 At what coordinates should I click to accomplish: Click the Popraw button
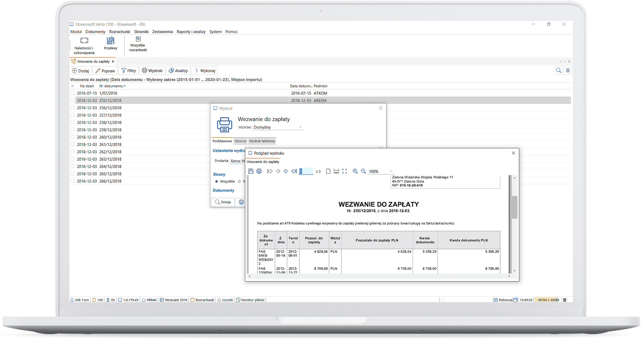(x=105, y=71)
